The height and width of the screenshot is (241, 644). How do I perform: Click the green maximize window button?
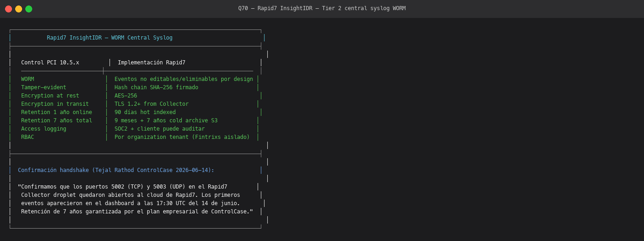coord(29,9)
